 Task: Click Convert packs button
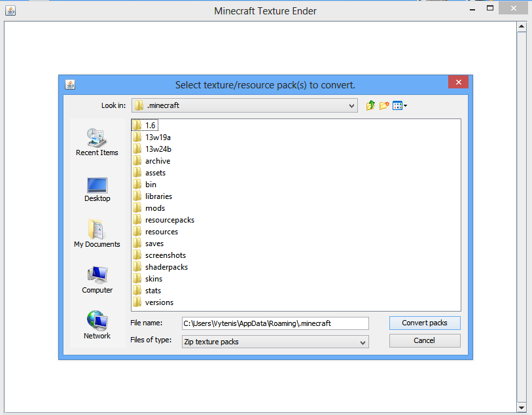click(x=425, y=323)
